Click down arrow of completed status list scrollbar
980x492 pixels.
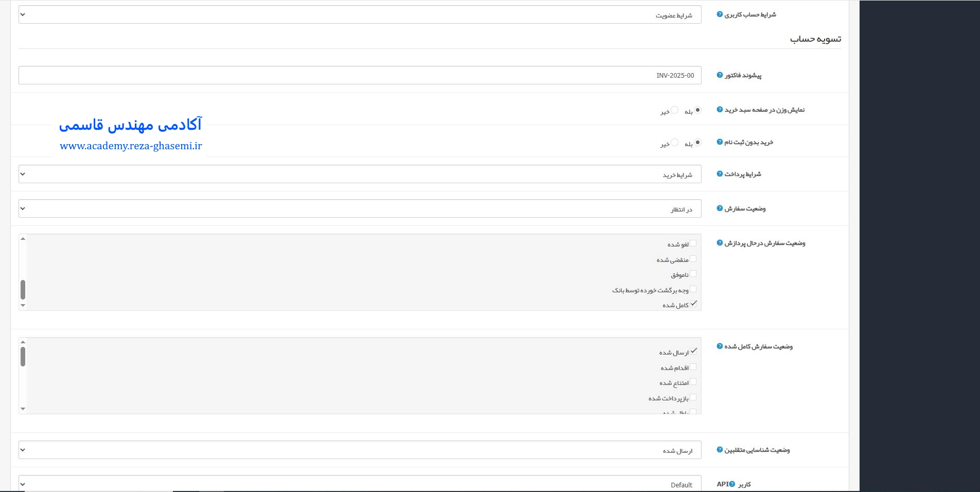[23, 409]
